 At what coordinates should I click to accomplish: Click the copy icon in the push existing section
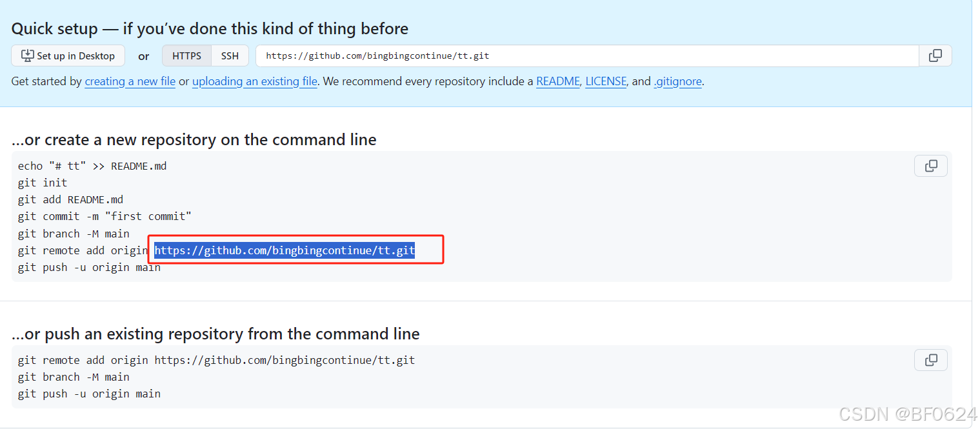[x=930, y=360]
